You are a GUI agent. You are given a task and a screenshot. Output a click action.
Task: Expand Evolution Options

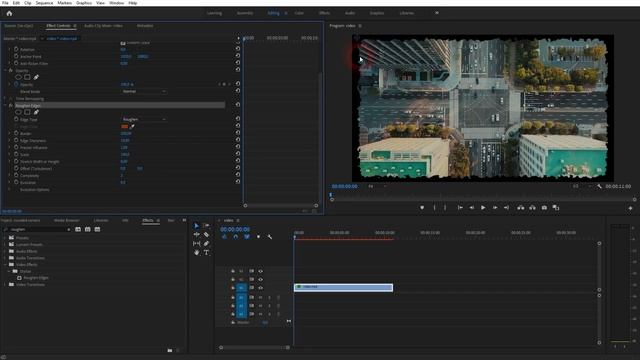(x=10, y=189)
